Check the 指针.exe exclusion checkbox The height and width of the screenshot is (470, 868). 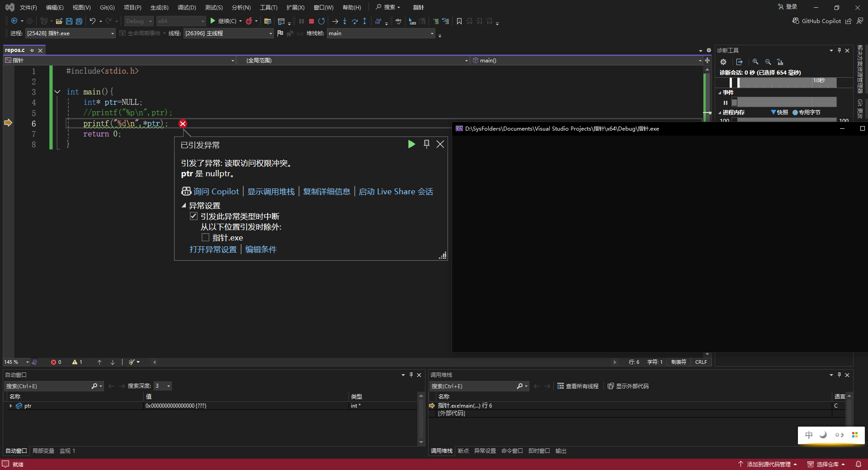tap(206, 238)
